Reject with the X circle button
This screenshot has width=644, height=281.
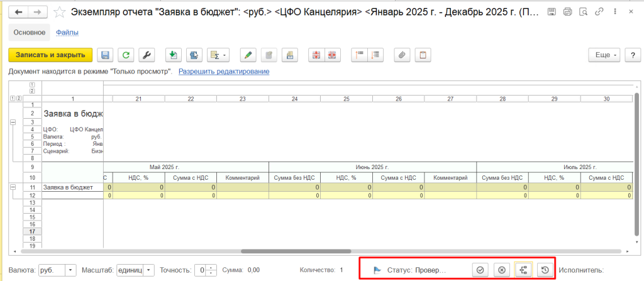coord(501,270)
